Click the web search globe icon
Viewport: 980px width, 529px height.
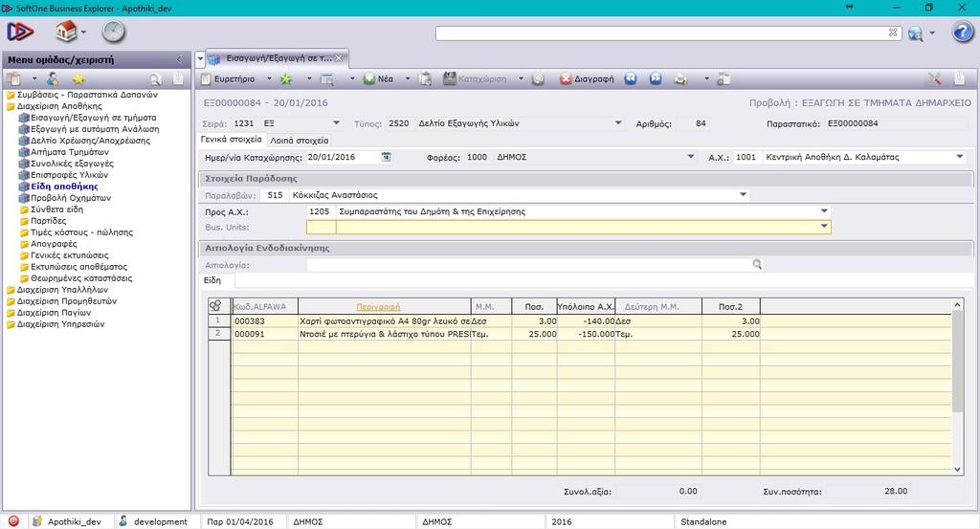tap(916, 33)
